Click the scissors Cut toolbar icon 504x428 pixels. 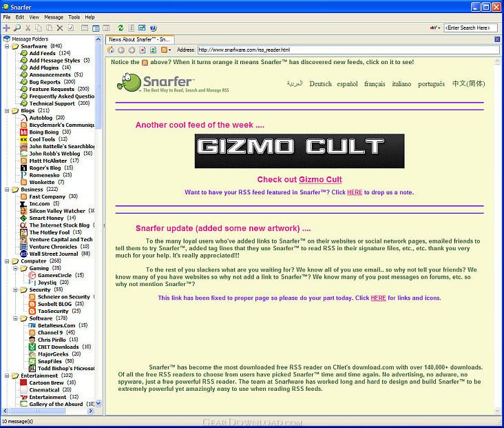[28, 28]
